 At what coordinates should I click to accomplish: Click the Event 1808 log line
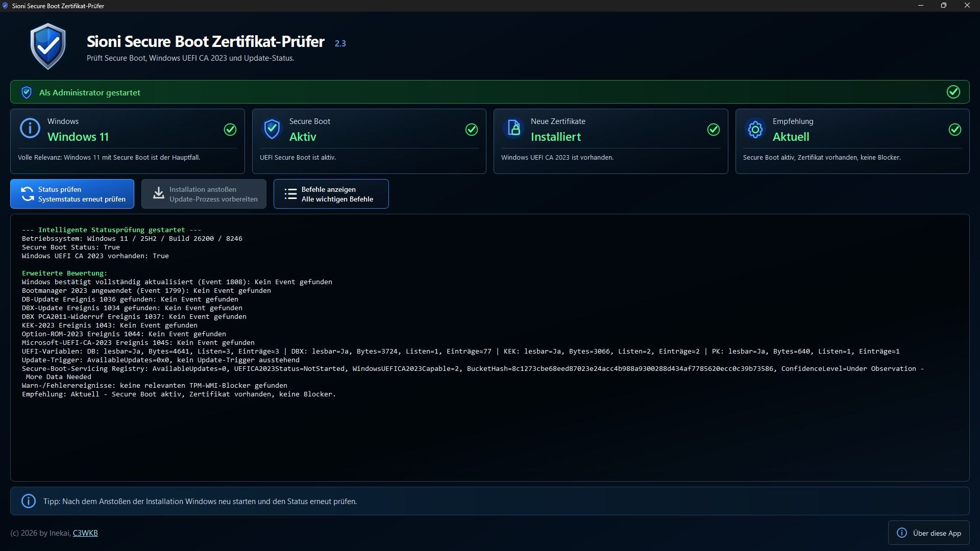click(177, 282)
